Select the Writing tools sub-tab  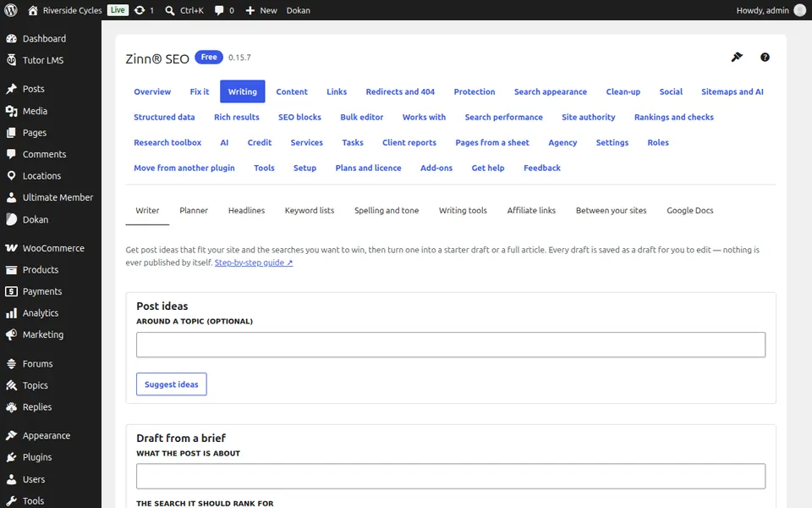pyautogui.click(x=463, y=211)
